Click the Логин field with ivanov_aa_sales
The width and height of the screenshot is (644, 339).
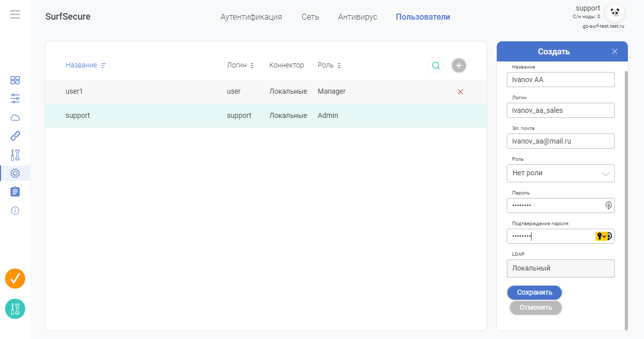coord(561,110)
